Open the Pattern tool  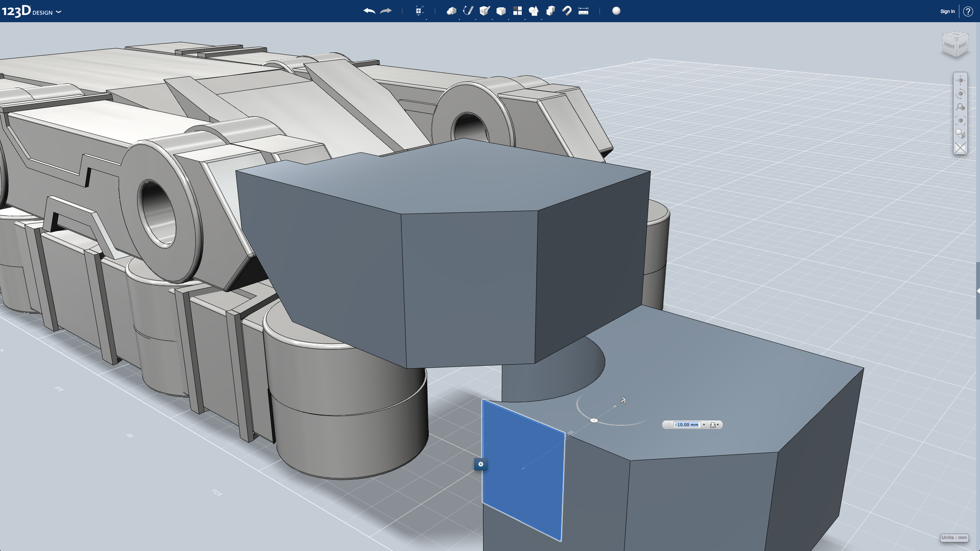(x=518, y=11)
